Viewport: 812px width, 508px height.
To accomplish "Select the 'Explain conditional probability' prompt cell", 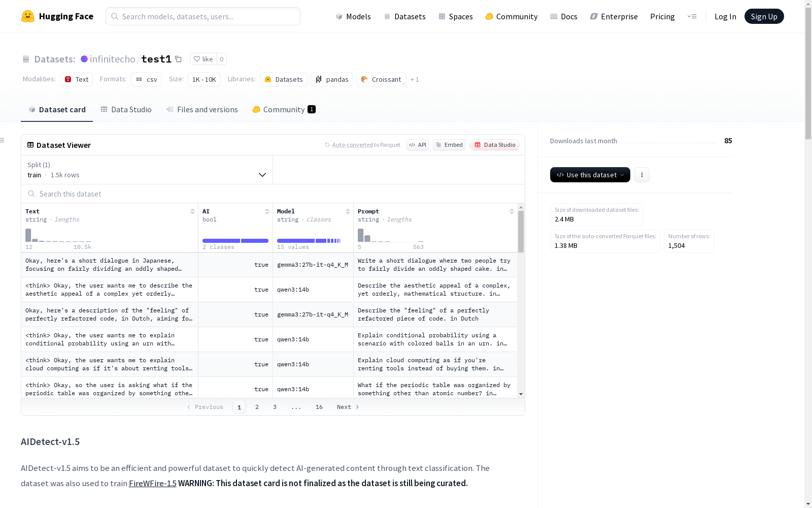I will click(435, 339).
